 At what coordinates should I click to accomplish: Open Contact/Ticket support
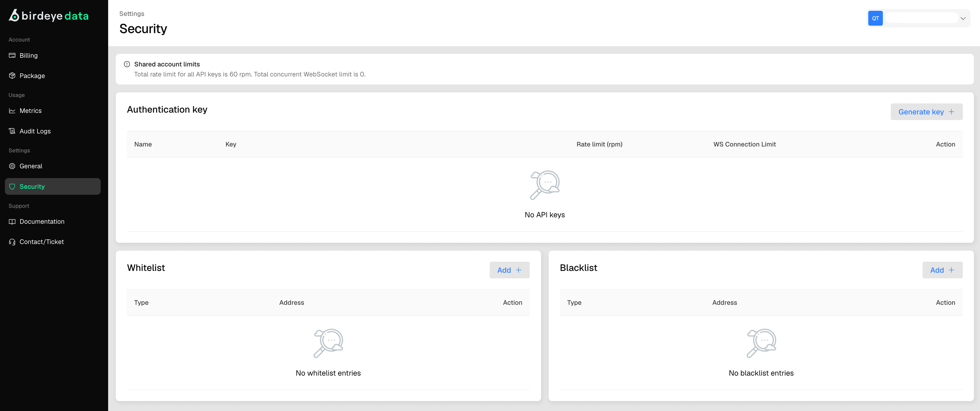(53, 242)
